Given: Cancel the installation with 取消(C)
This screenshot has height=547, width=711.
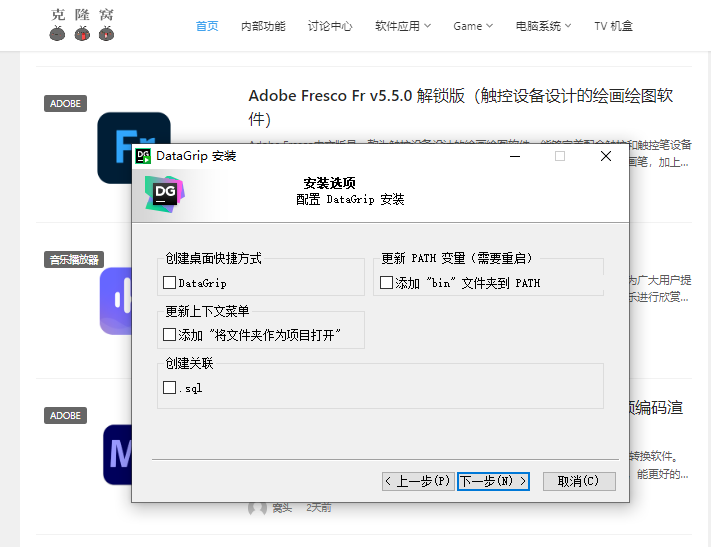Looking at the screenshot, I should (579, 481).
